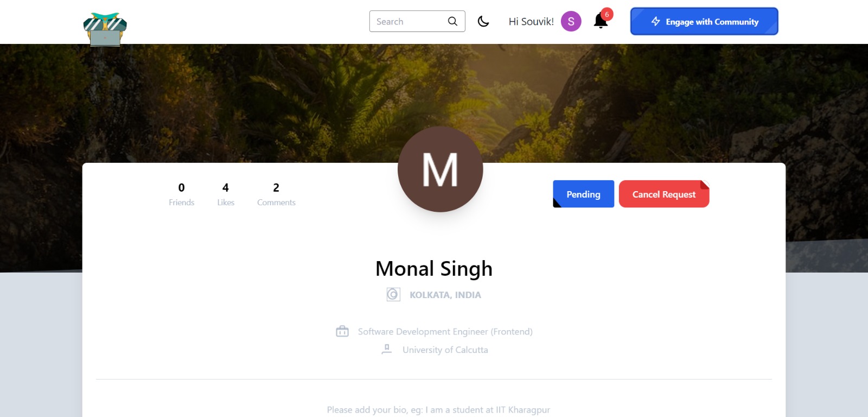The image size is (868, 417).
Task: Open the Comments count
Action: click(276, 194)
